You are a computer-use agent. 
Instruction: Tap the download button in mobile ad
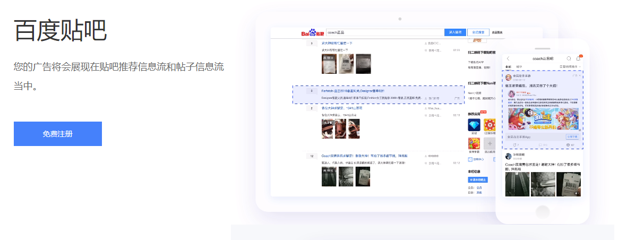572,136
